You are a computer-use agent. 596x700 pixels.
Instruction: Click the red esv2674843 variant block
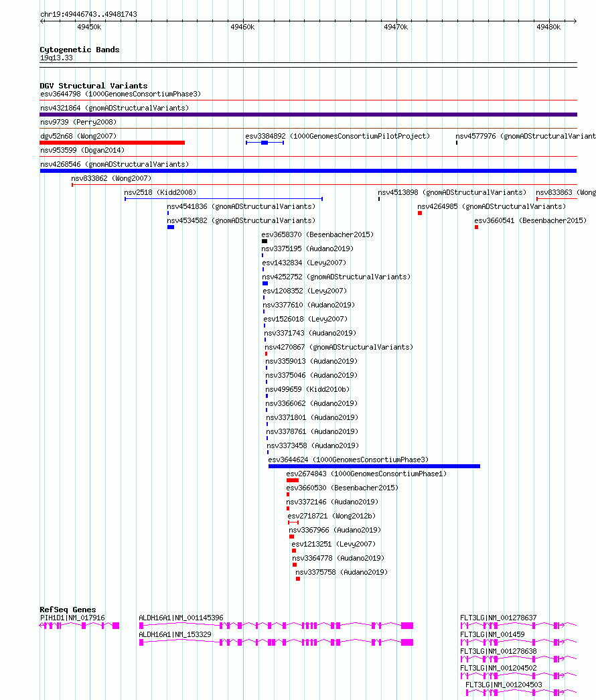coord(293,480)
